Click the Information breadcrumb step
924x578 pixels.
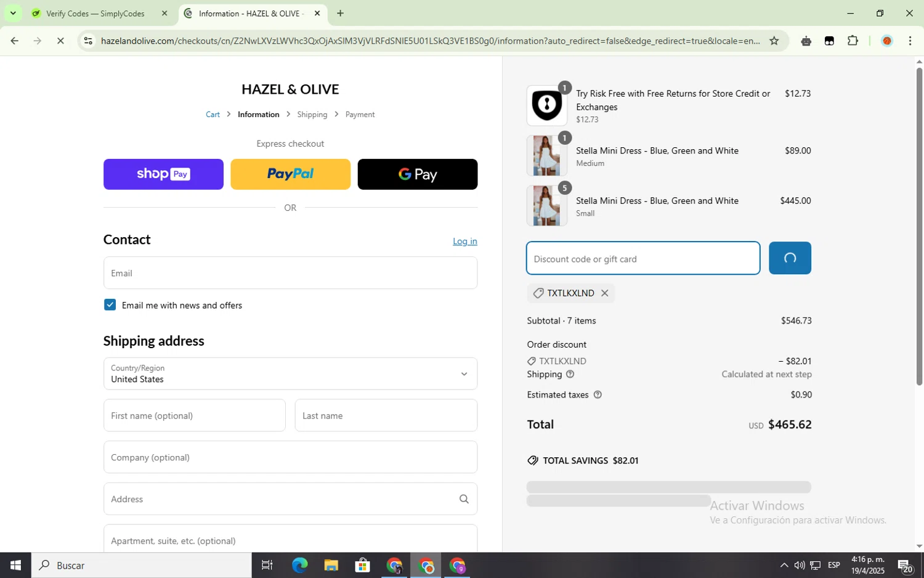point(259,115)
